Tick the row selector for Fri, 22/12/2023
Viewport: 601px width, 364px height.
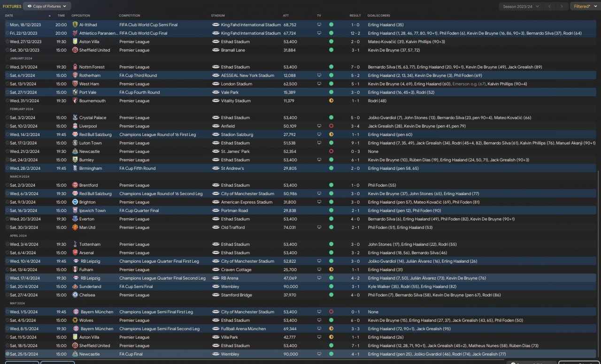tap(7, 33)
